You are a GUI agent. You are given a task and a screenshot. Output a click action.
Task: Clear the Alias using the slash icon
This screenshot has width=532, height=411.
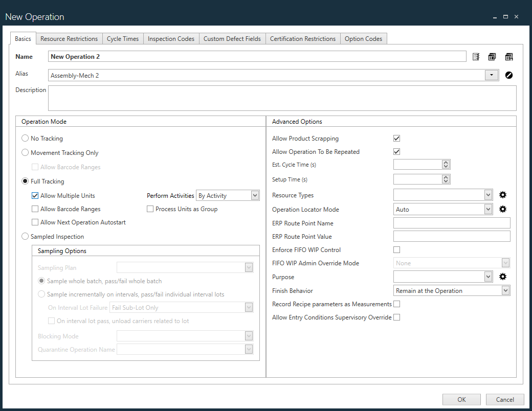pos(509,75)
